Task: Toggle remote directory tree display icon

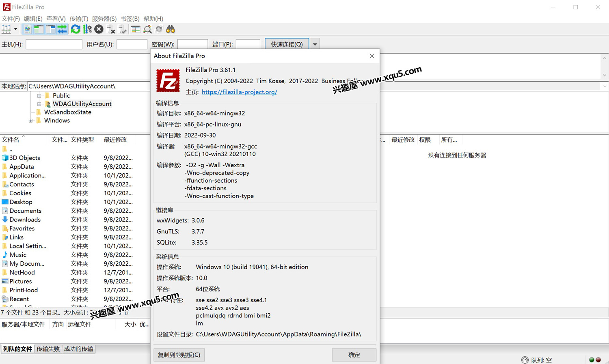Action: (x=50, y=29)
